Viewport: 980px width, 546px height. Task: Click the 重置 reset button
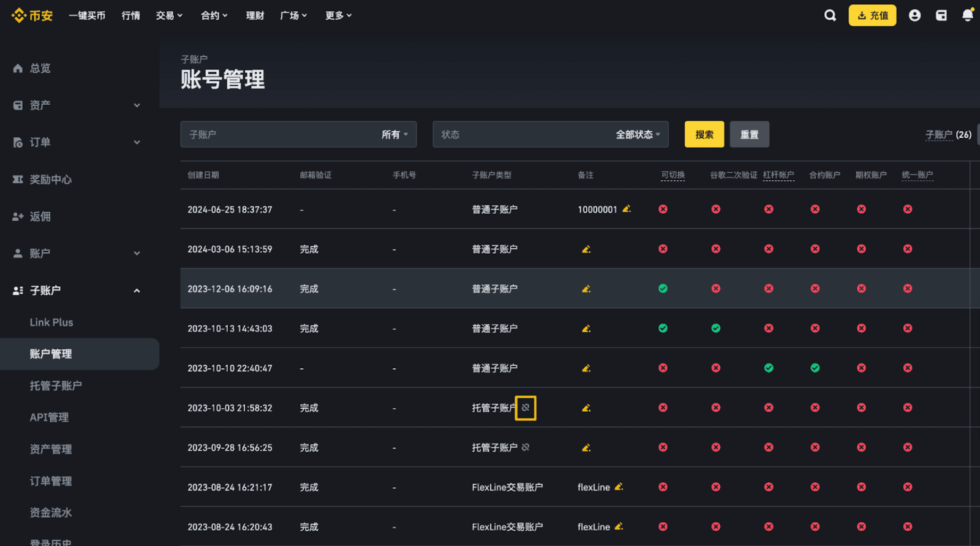[749, 134]
